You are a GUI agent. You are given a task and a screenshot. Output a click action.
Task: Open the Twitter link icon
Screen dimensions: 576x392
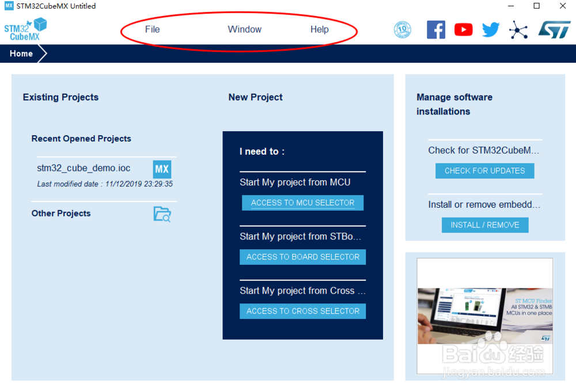pyautogui.click(x=491, y=30)
